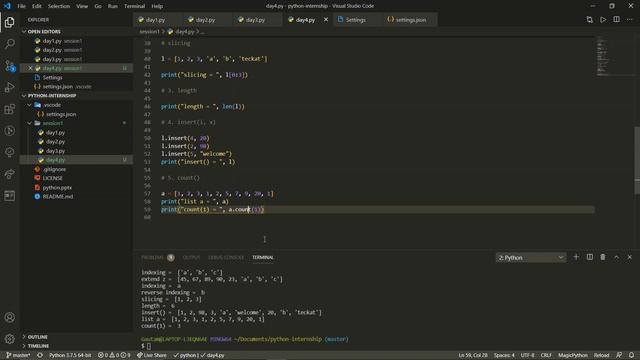
Task: Split the editor to the right
Action: pos(616,20)
